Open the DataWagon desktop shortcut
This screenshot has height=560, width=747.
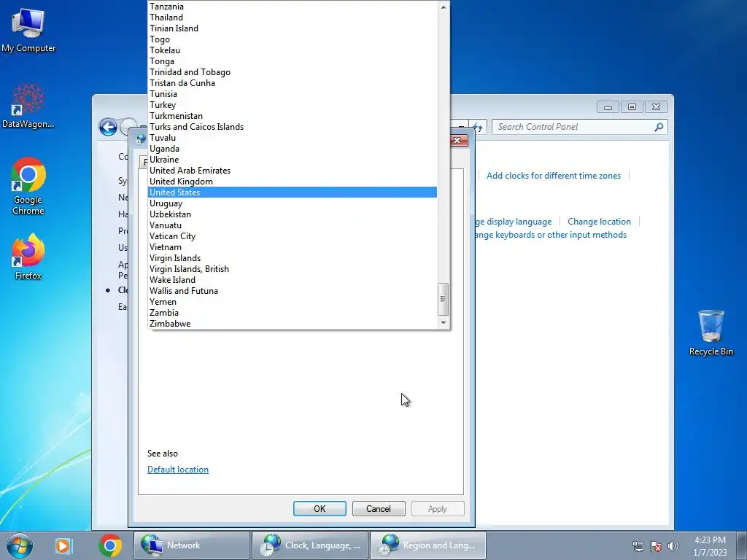28,106
